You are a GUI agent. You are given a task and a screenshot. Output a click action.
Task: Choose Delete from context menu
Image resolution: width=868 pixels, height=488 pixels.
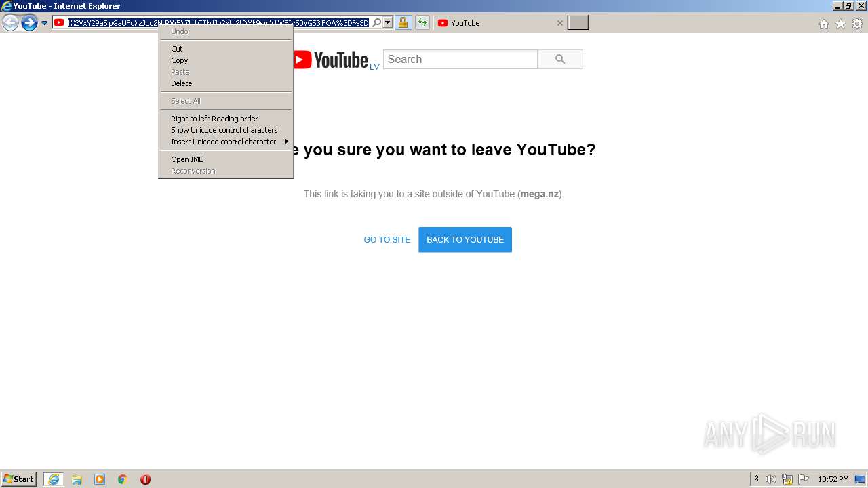pyautogui.click(x=226, y=83)
